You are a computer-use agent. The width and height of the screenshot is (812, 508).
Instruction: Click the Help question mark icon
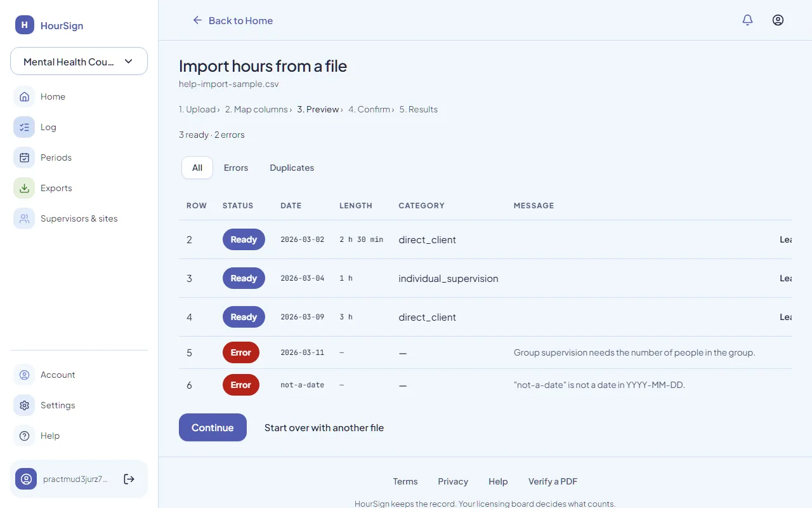click(x=24, y=436)
